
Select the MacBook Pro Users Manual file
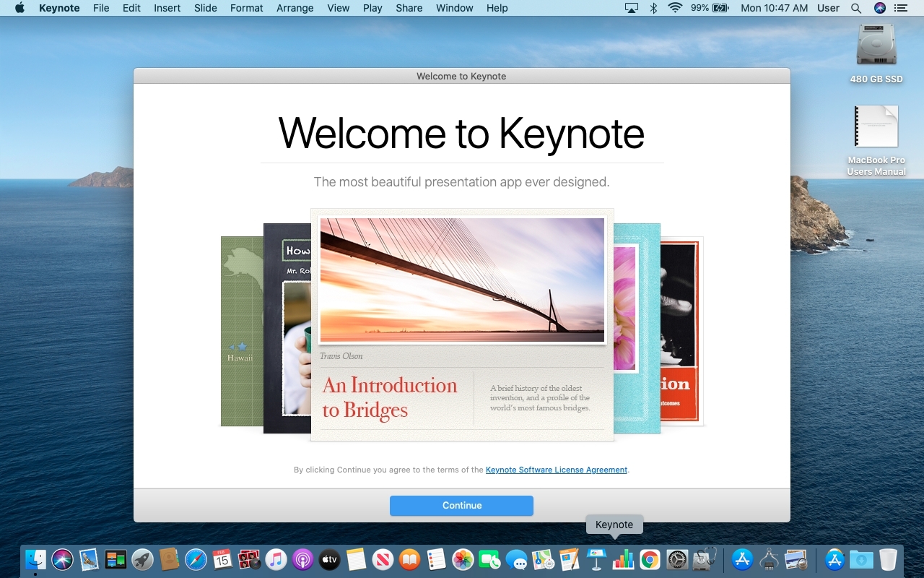point(876,140)
